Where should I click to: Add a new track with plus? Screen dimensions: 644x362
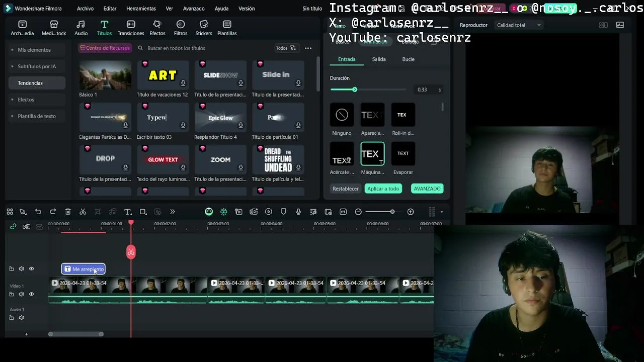(26, 334)
